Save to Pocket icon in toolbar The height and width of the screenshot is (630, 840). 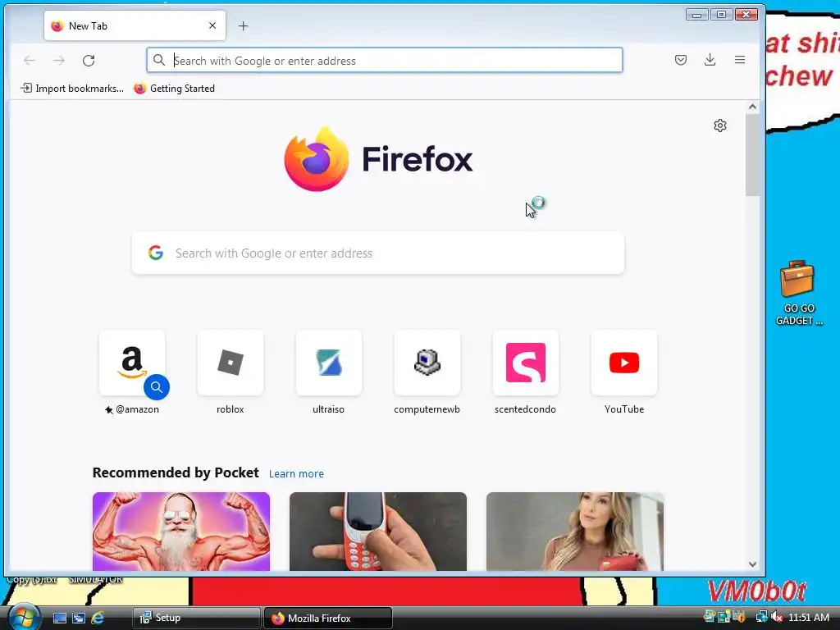(x=680, y=60)
